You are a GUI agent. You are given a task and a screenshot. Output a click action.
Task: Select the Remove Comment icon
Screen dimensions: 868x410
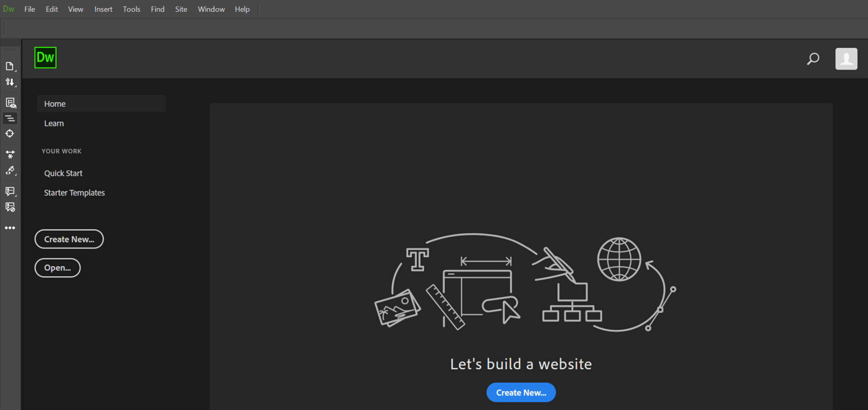click(10, 207)
